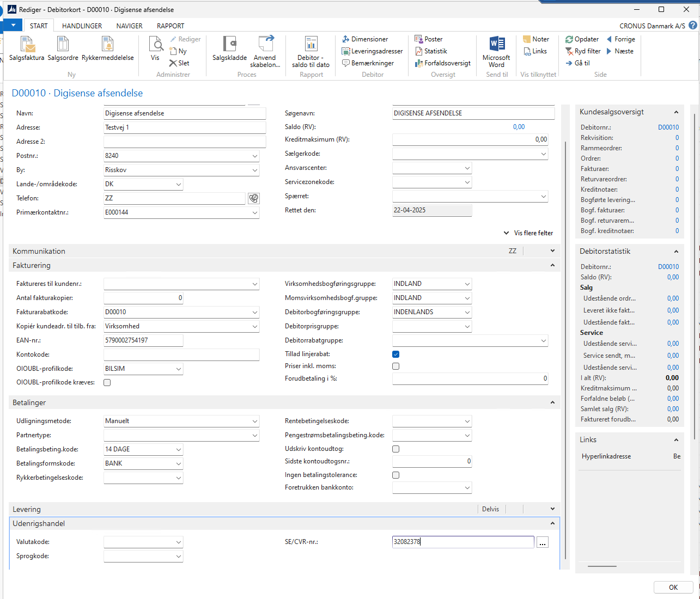Open Lande-/områdekode dropdown
The width and height of the screenshot is (700, 599).
[178, 184]
